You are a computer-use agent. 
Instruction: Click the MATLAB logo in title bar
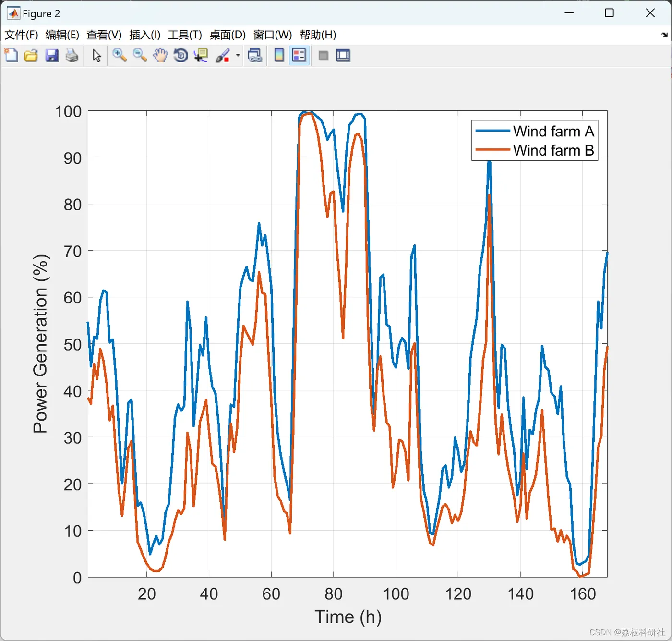pos(13,13)
